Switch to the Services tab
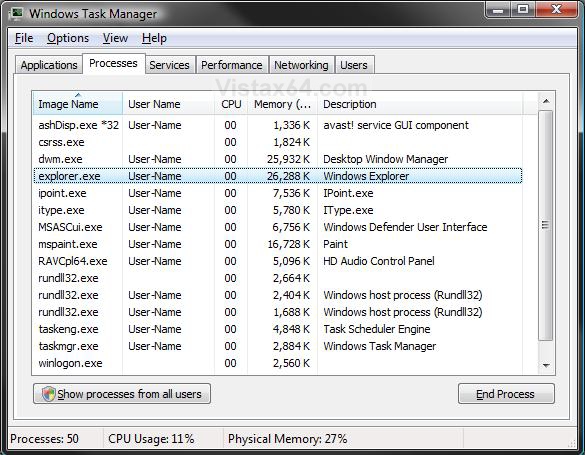585x455 pixels. pyautogui.click(x=169, y=65)
